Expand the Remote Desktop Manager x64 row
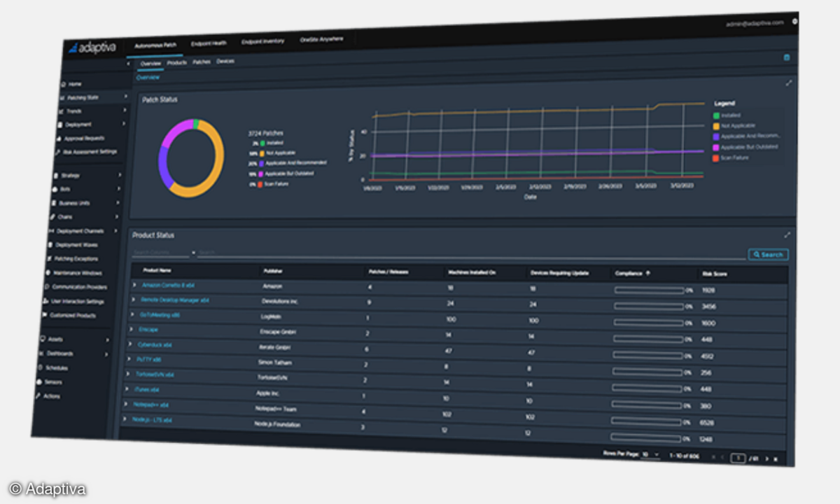This screenshot has height=504, width=840. (133, 300)
